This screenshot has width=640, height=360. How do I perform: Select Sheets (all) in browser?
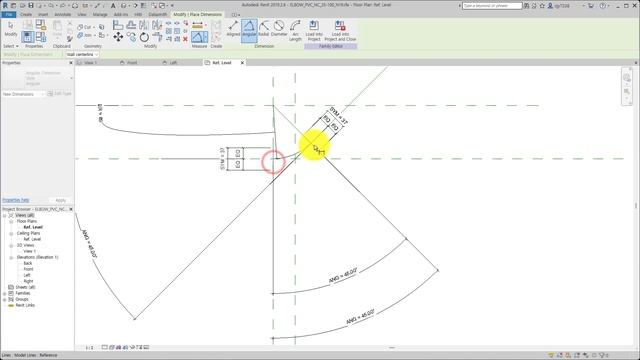25,287
